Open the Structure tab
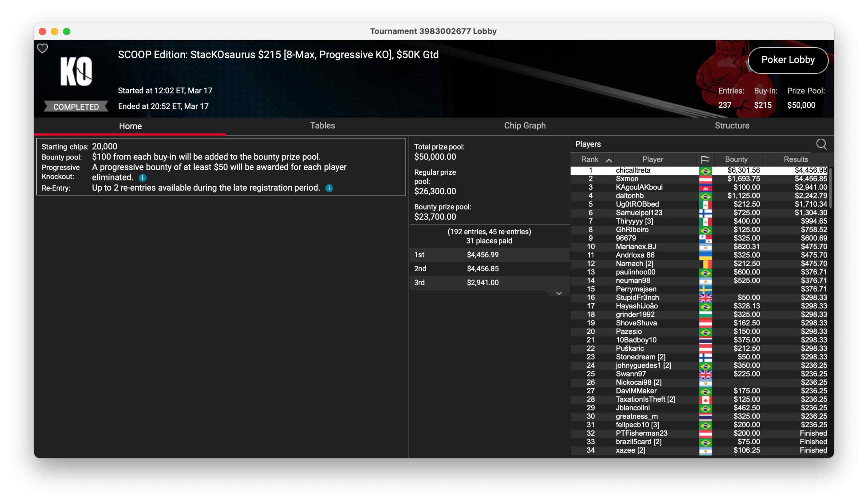 click(x=732, y=126)
